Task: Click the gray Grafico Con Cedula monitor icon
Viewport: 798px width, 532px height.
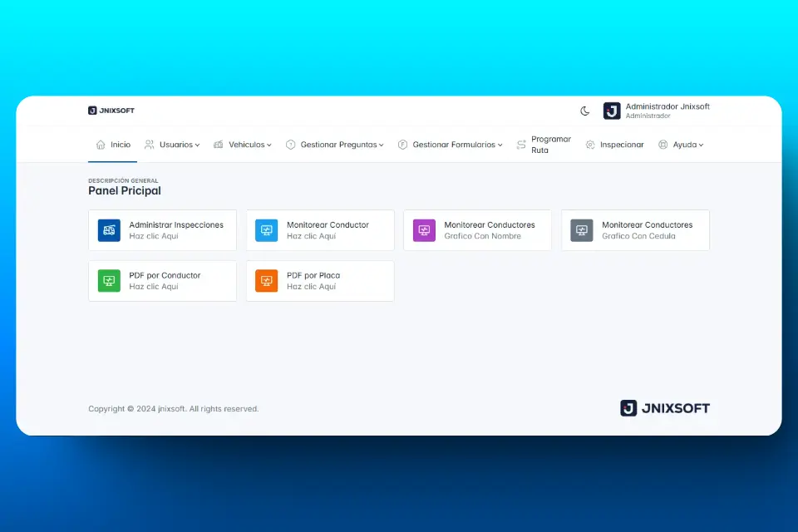Action: (581, 230)
